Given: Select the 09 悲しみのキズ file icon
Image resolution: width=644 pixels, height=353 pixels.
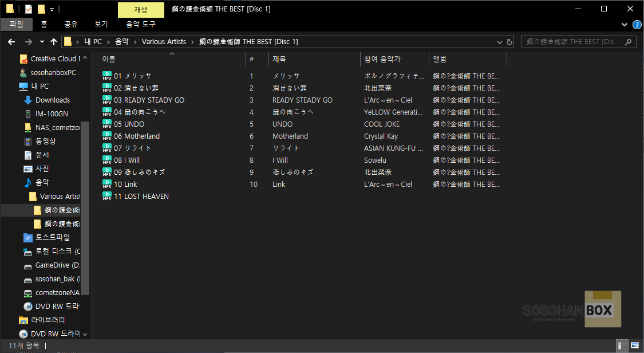Looking at the screenshot, I should click(107, 172).
